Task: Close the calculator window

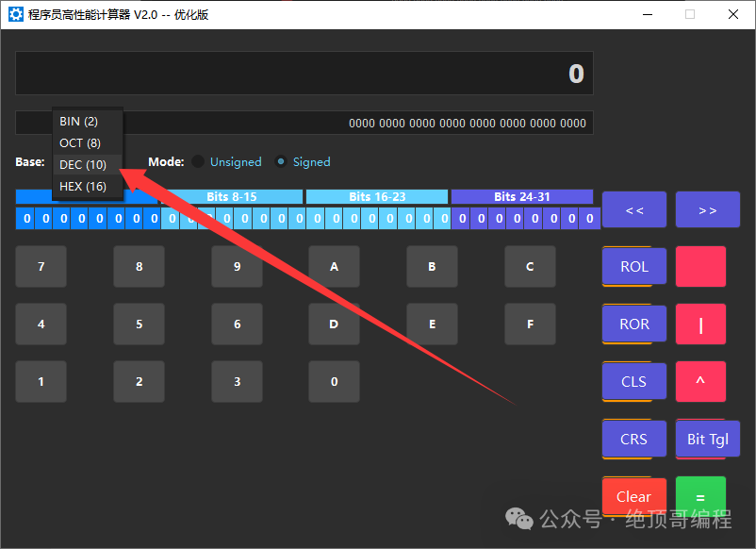Action: tap(732, 14)
